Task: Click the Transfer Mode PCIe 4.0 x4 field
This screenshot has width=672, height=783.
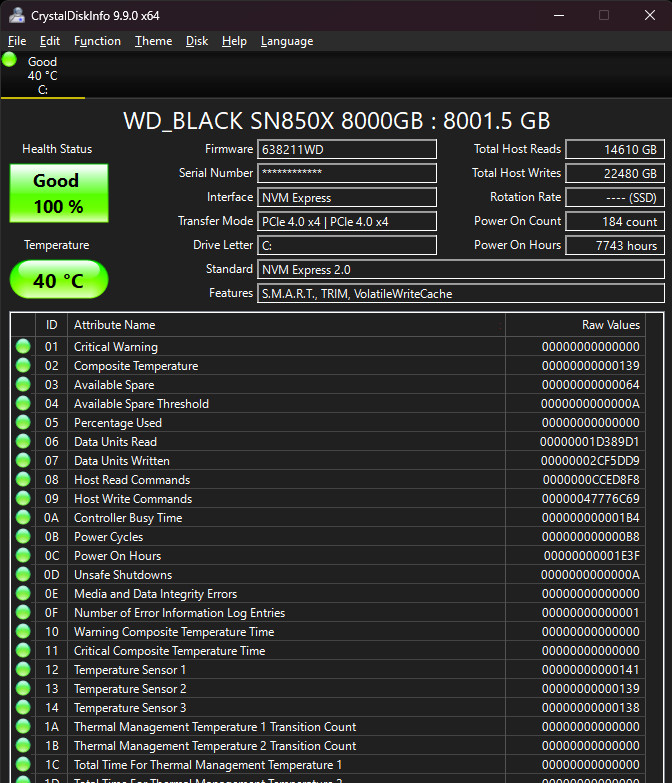Action: pyautogui.click(x=347, y=221)
